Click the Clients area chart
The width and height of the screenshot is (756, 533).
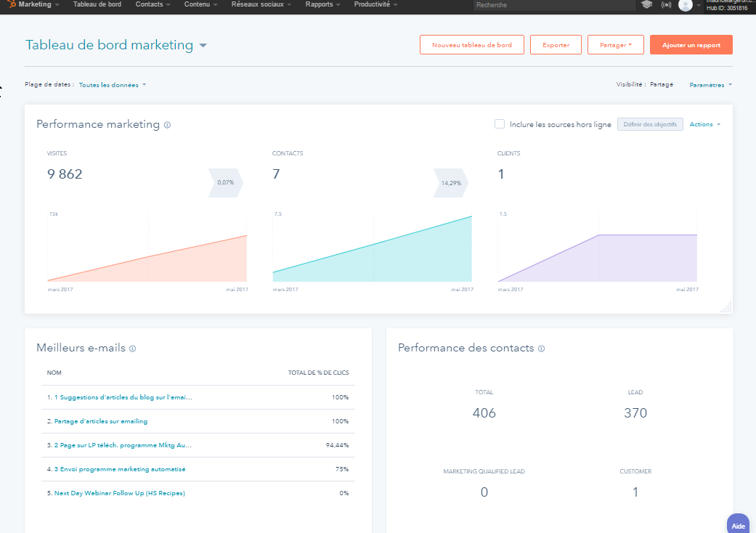598,247
